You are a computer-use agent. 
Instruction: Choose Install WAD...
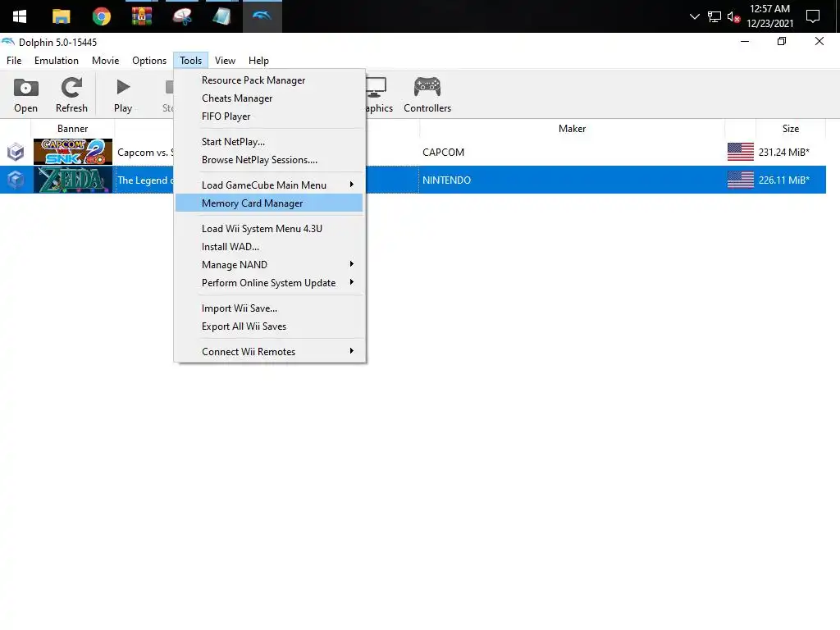pos(269,247)
